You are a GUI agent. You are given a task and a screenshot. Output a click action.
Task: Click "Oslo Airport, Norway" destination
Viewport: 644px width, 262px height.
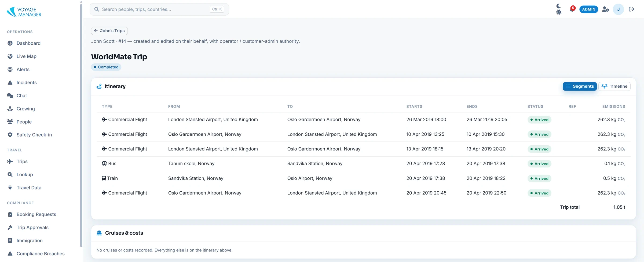point(310,178)
